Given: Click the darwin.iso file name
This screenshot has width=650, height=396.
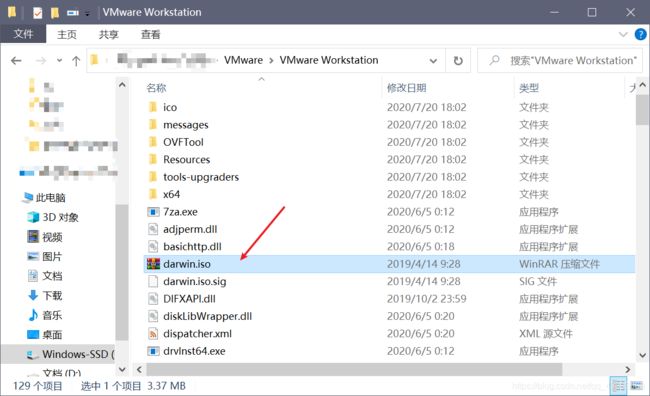Looking at the screenshot, I should (x=187, y=264).
